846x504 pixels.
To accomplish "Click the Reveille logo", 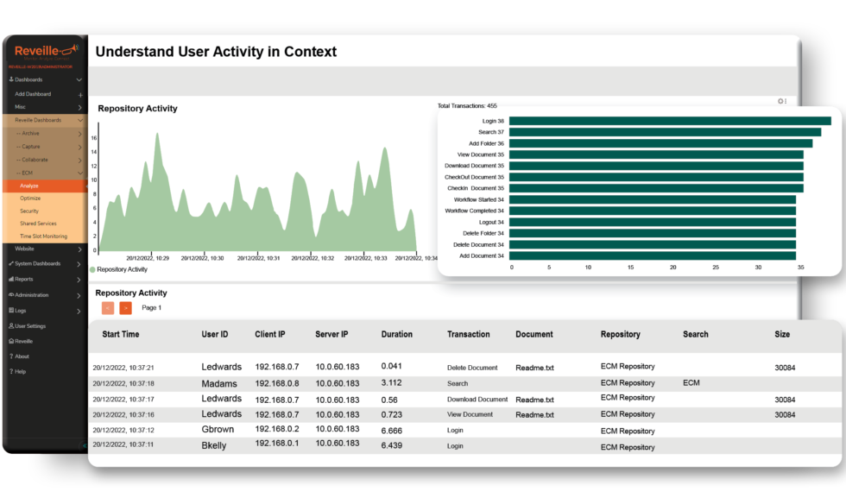I will 42,52.
